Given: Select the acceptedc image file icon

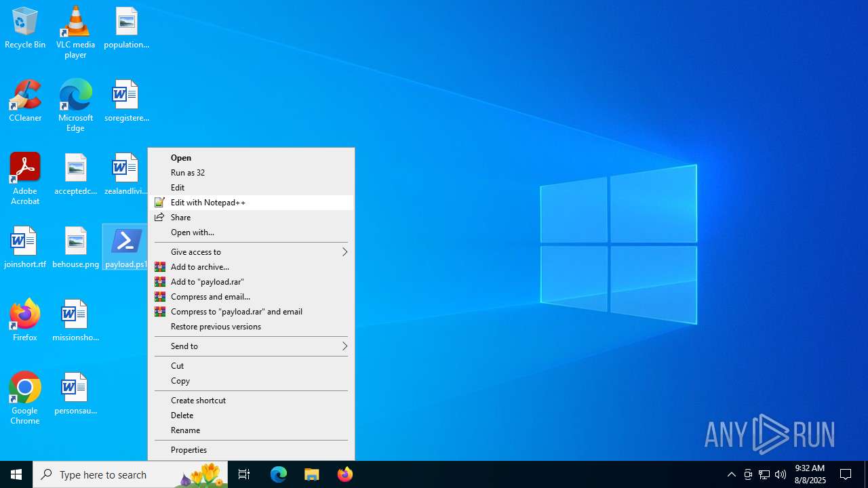Looking at the screenshot, I should pyautogui.click(x=75, y=174).
